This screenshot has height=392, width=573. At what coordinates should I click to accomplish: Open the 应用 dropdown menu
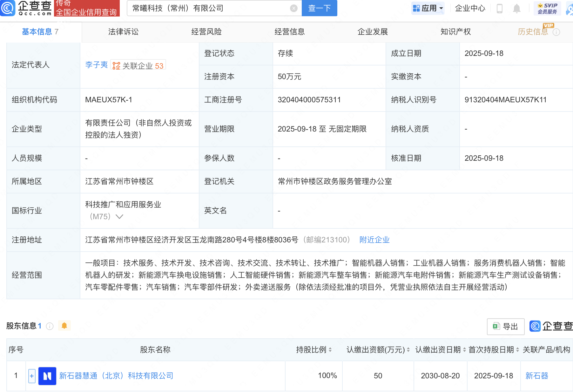tap(428, 8)
